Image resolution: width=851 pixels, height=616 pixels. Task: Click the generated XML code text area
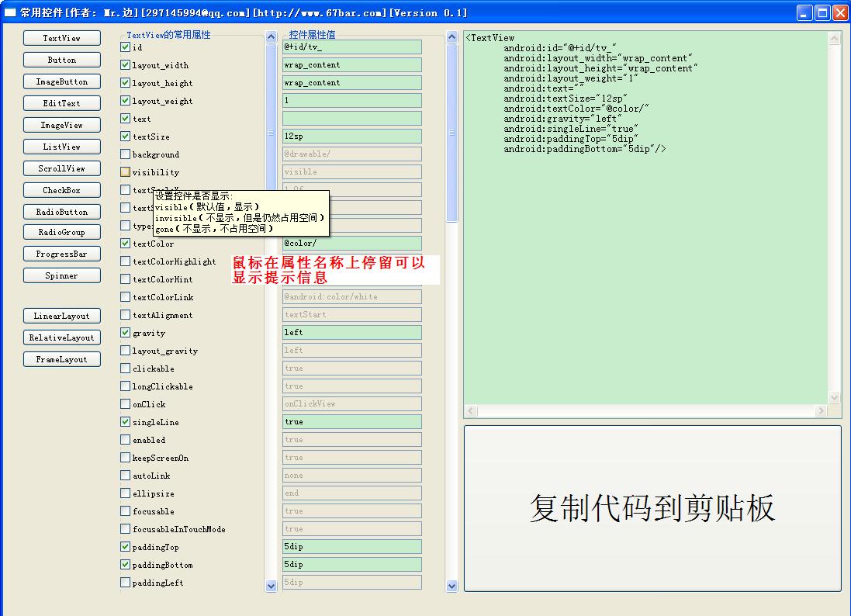[x=646, y=217]
